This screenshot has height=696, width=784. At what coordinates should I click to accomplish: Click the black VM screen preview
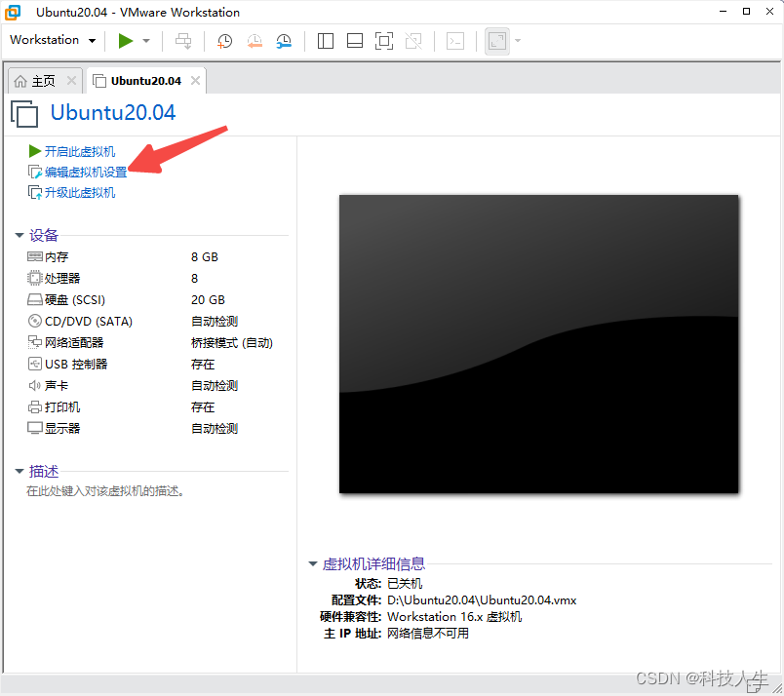click(x=538, y=344)
